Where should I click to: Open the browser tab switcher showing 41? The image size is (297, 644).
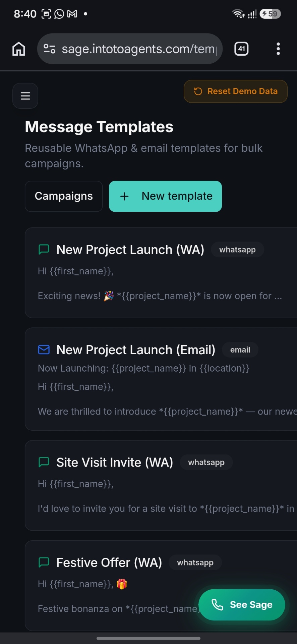(241, 49)
